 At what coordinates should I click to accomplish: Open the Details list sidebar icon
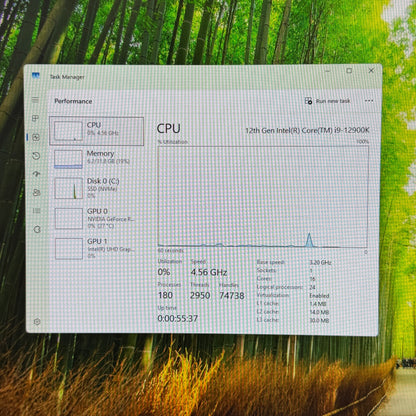(x=37, y=211)
